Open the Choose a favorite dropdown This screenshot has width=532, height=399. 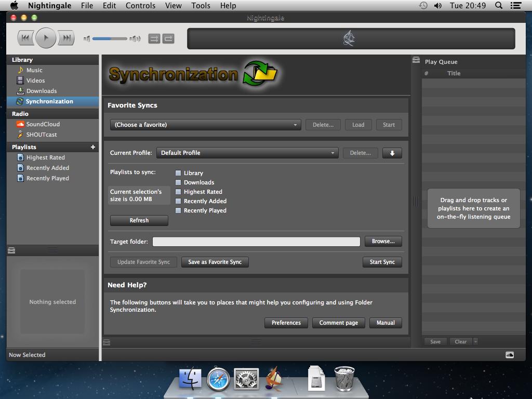205,125
